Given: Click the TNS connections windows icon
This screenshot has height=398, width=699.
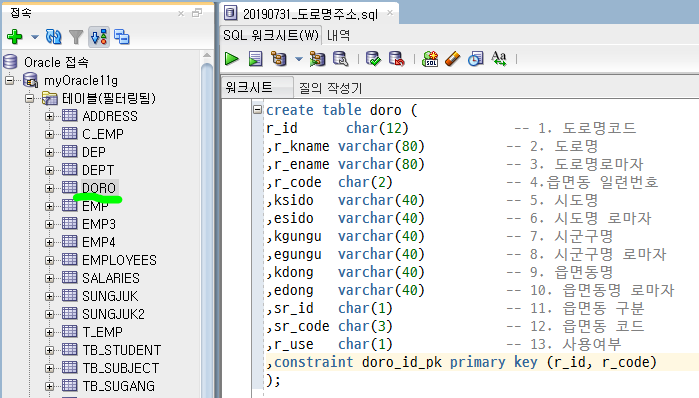Looking at the screenshot, I should point(122,37).
